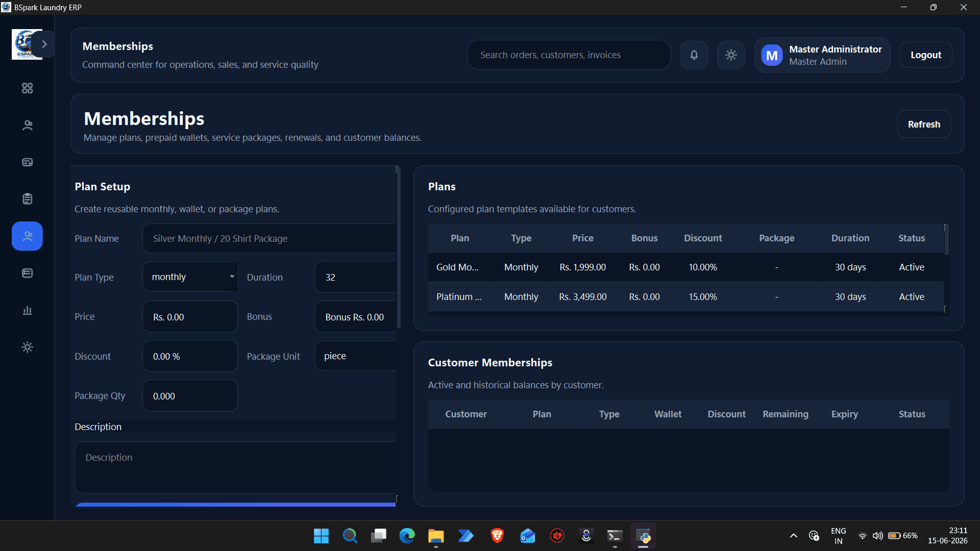Select the highlighted memberships sidebar icon
The image size is (980, 551).
pyautogui.click(x=27, y=236)
